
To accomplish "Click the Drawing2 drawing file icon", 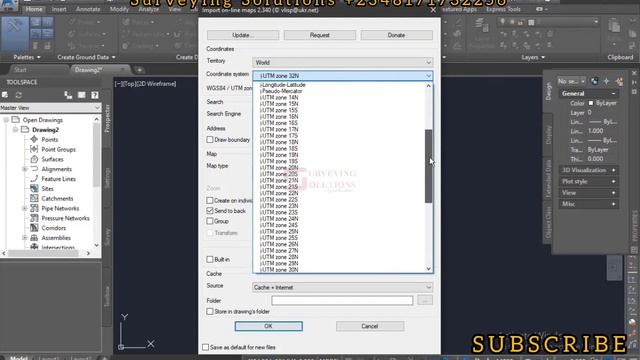I will tap(25, 130).
